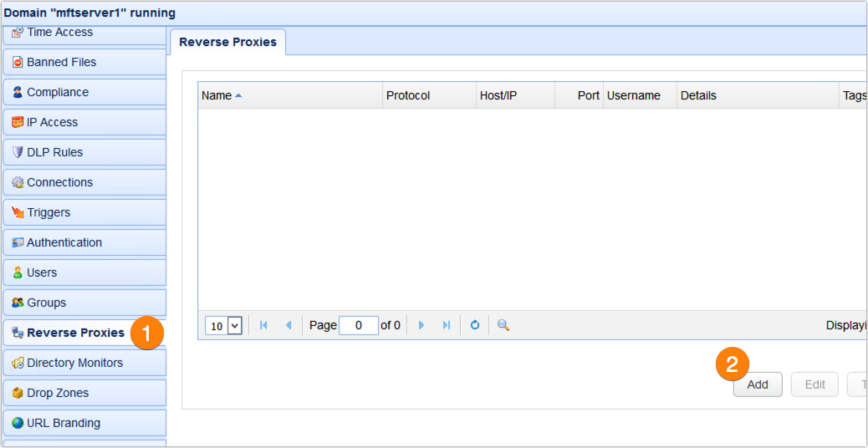Go to first page arrow icon

pos(263,325)
